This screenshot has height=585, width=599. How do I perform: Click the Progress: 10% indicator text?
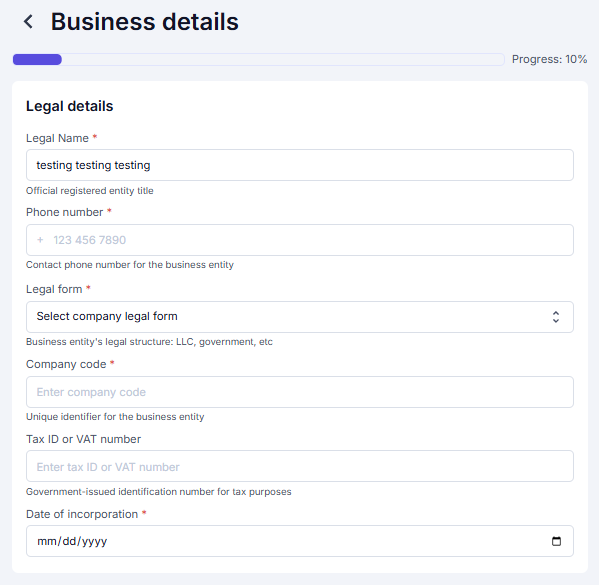549,59
